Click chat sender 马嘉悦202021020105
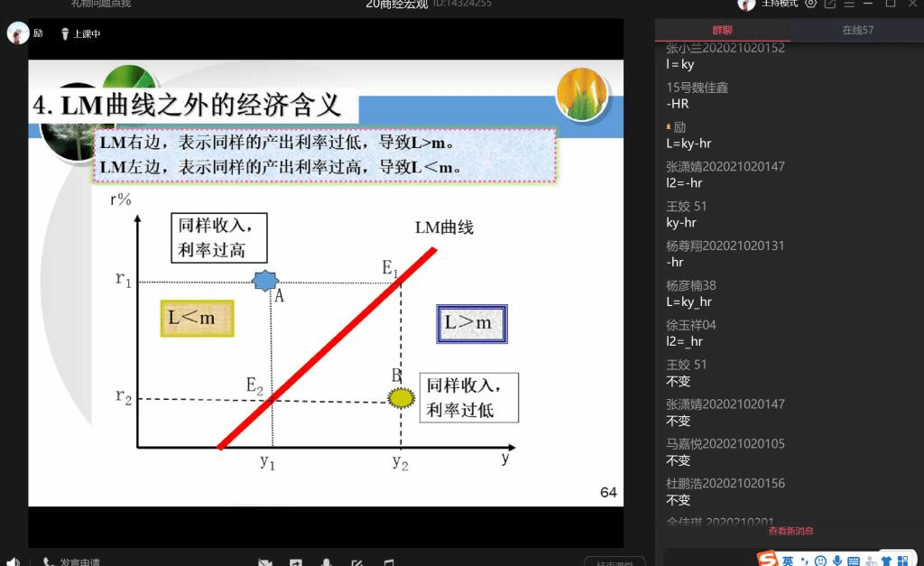The image size is (924, 566). click(x=725, y=444)
